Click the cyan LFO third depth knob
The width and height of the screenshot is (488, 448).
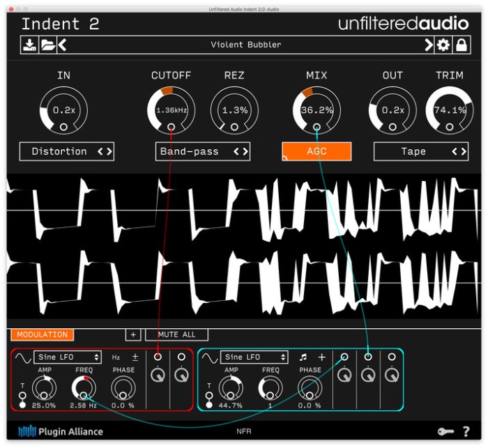(392, 376)
